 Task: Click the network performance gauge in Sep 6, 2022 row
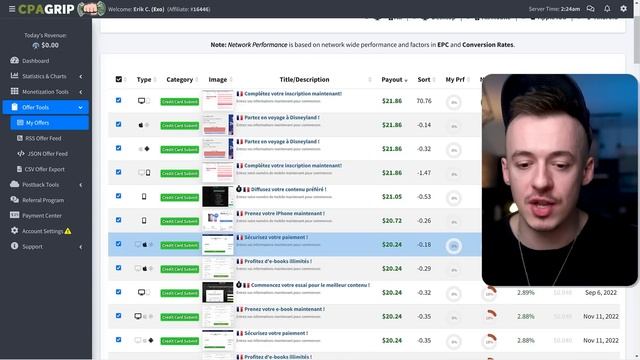pyautogui.click(x=489, y=293)
